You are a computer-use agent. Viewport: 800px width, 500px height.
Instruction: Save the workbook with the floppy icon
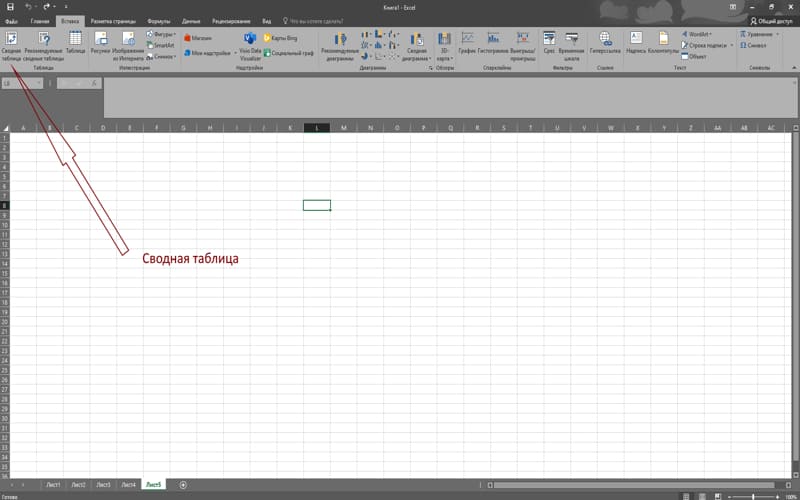10,7
